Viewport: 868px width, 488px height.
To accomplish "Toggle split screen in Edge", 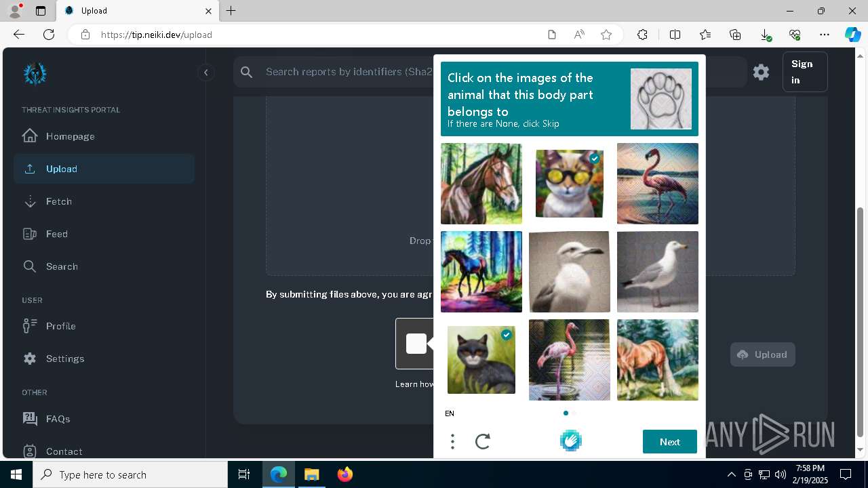I will pos(675,35).
